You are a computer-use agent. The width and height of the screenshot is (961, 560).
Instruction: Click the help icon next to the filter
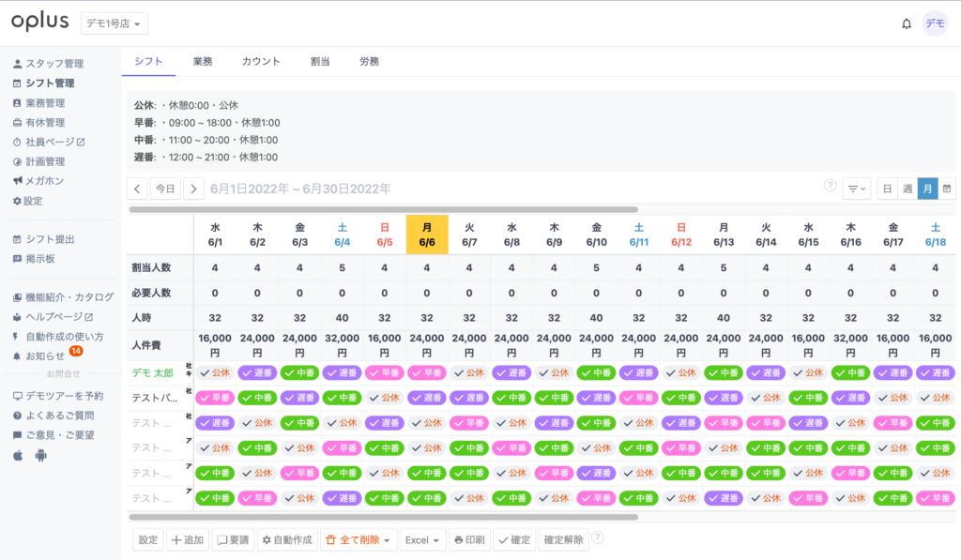830,186
